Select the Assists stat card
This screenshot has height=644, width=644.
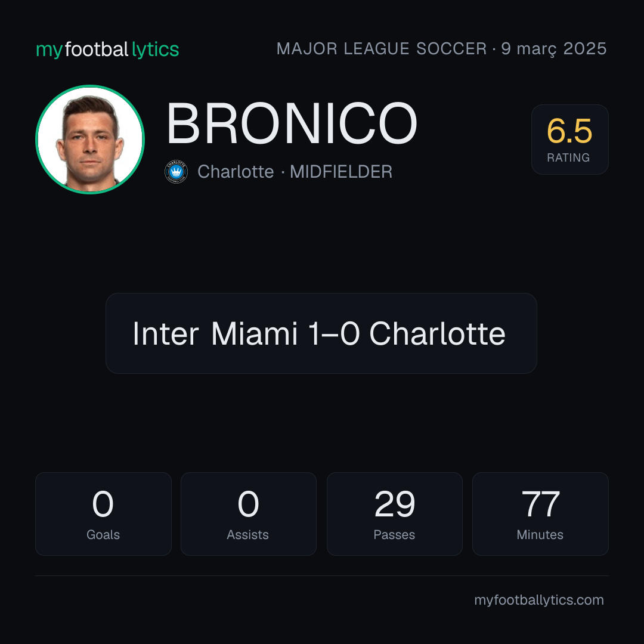[249, 514]
